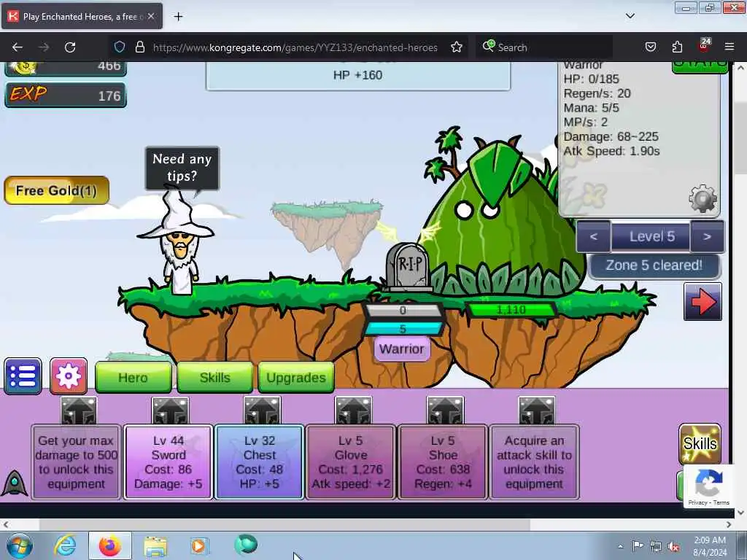Click the arrow above attack skill locked card
The height and width of the screenshot is (560, 747).
tap(536, 411)
